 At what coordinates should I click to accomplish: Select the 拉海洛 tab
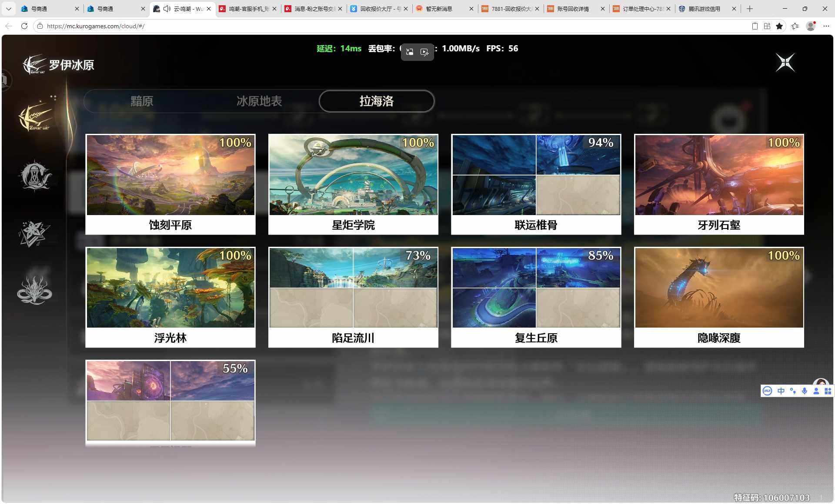click(x=377, y=101)
